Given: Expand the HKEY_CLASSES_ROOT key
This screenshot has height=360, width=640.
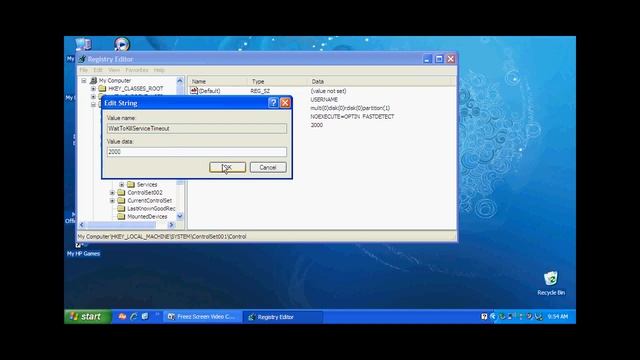Looking at the screenshot, I should point(93,89).
